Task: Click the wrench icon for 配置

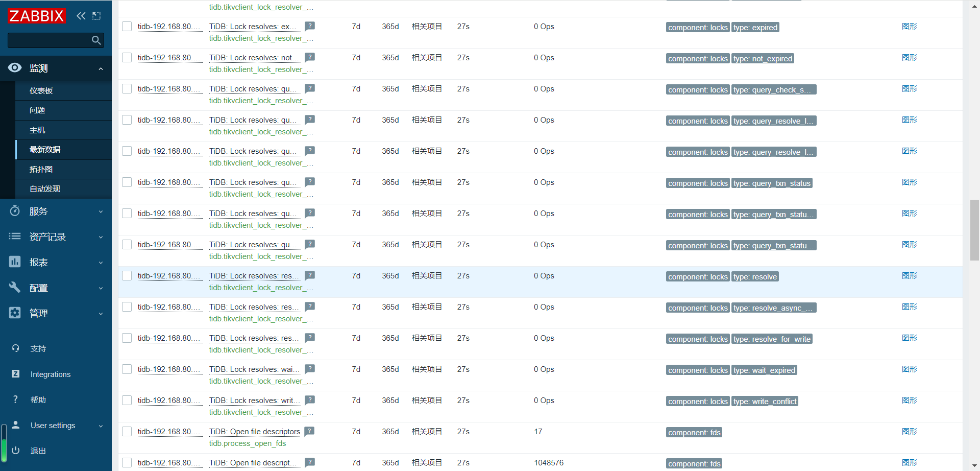Action: coord(15,288)
